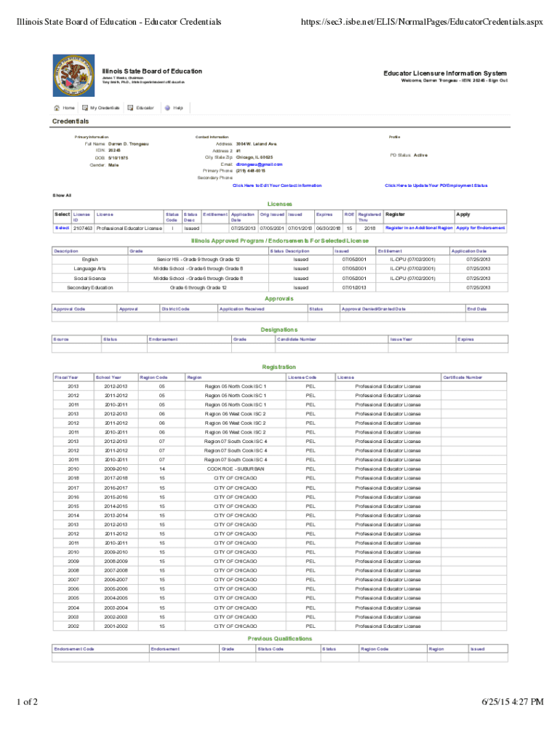
Task: Open Apply for Endorsement link
Action: pyautogui.click(x=480, y=228)
